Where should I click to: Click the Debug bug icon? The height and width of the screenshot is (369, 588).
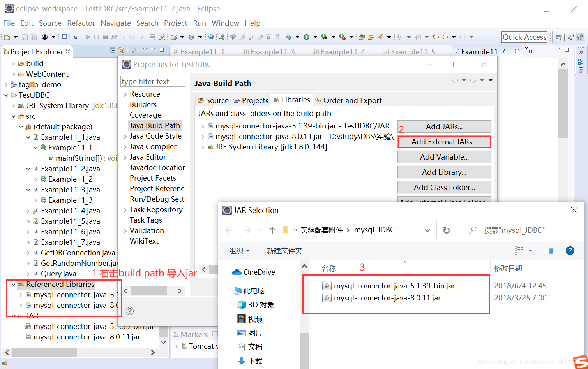288,37
